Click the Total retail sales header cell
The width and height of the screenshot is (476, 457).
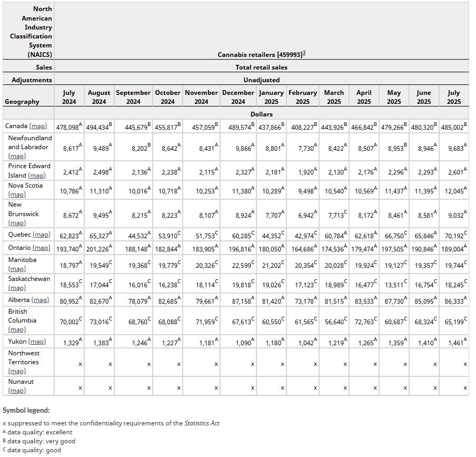coord(261,67)
